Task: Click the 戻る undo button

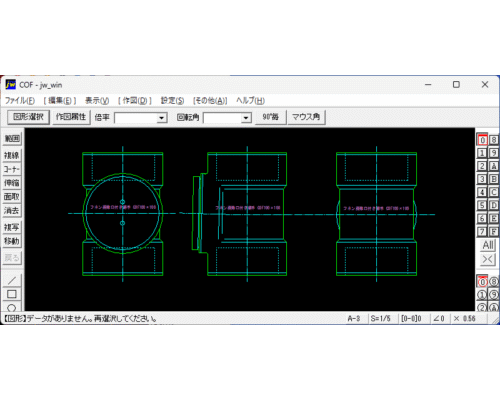Action: point(12,258)
